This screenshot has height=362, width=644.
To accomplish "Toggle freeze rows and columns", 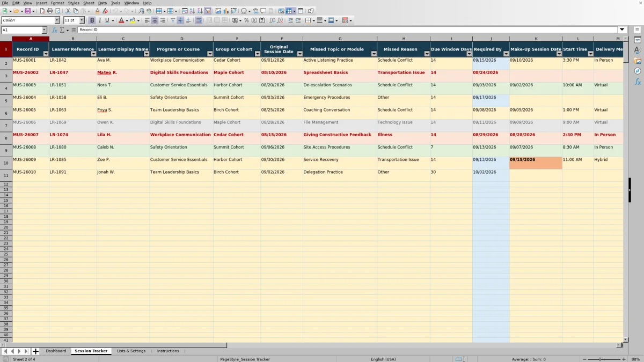I will tap(289, 11).
